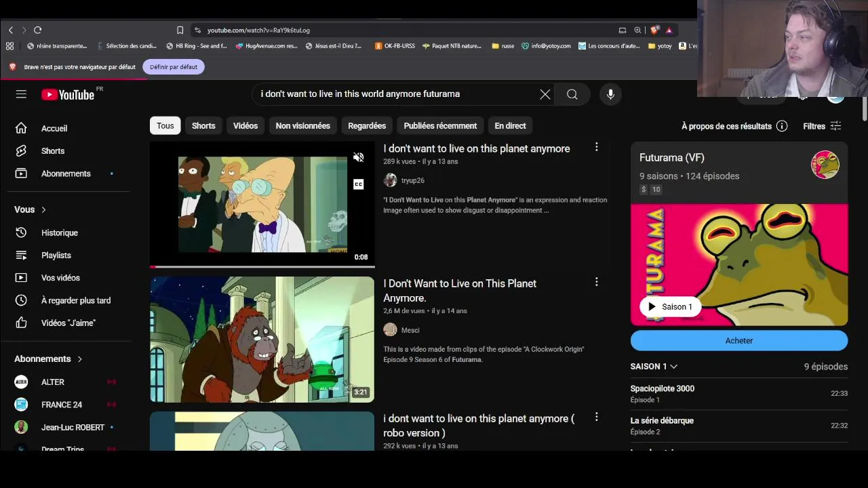This screenshot has width=868, height=488.
Task: Open the HugAvenue.com bookmark
Action: tap(267, 46)
